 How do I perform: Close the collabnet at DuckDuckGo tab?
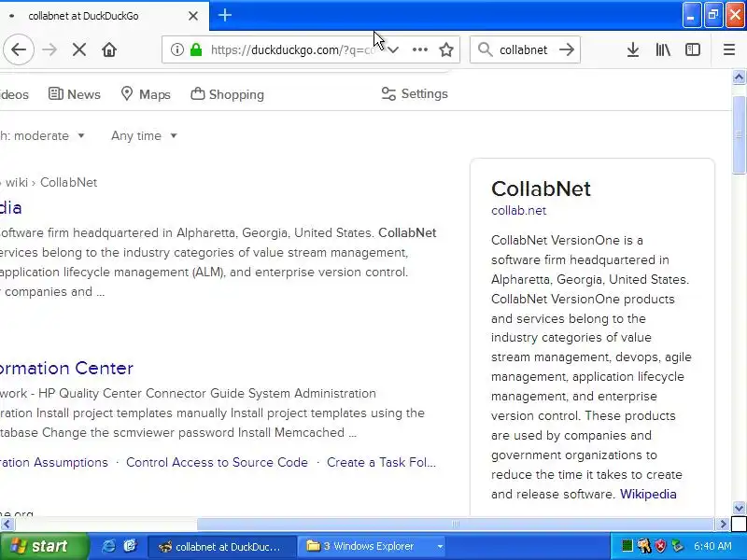click(x=193, y=16)
